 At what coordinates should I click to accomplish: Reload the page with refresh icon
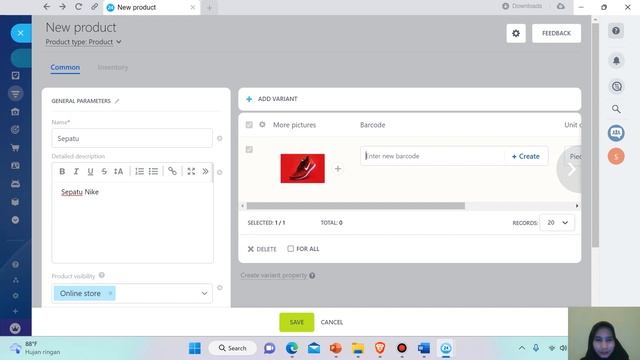(78, 7)
